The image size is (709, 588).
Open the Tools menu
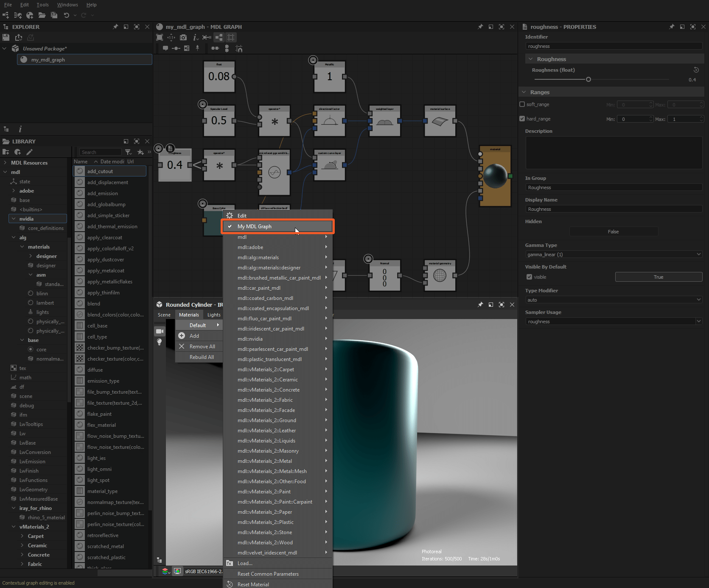tap(42, 5)
